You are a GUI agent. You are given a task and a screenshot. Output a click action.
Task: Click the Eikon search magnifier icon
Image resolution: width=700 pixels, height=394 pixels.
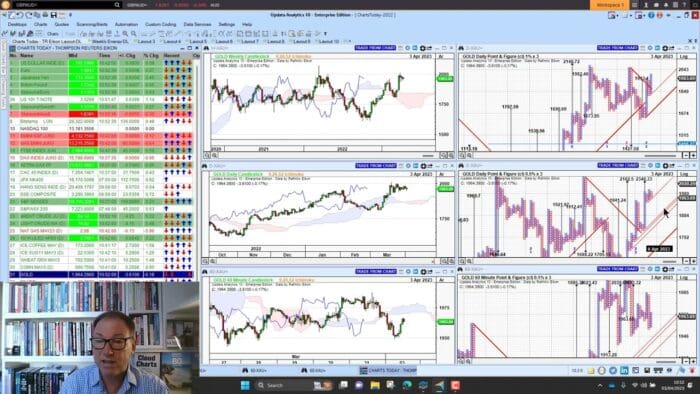pos(117,5)
